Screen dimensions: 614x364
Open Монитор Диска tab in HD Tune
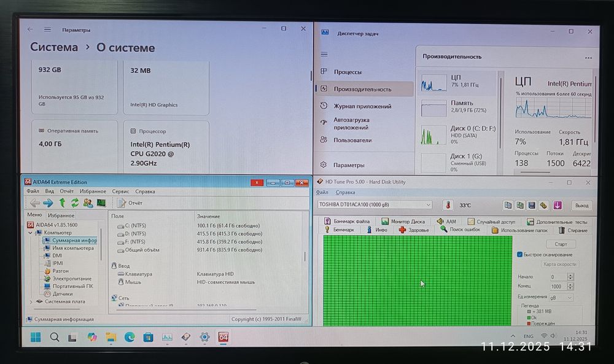(403, 222)
